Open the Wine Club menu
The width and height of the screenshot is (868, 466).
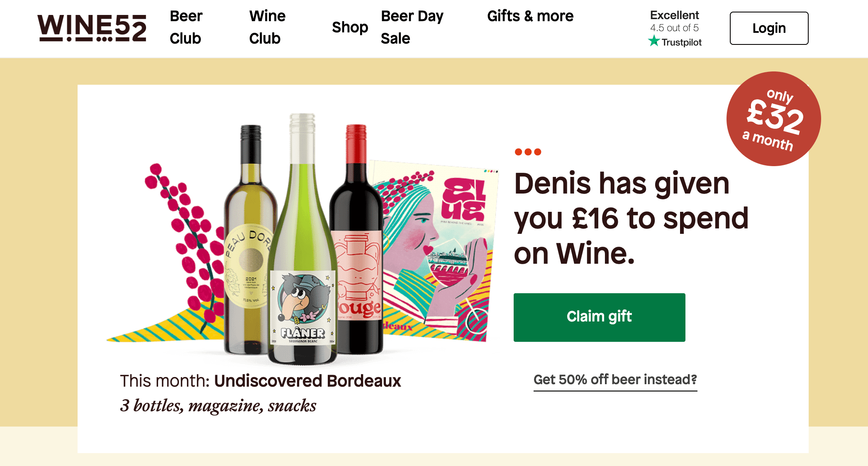coord(267,27)
